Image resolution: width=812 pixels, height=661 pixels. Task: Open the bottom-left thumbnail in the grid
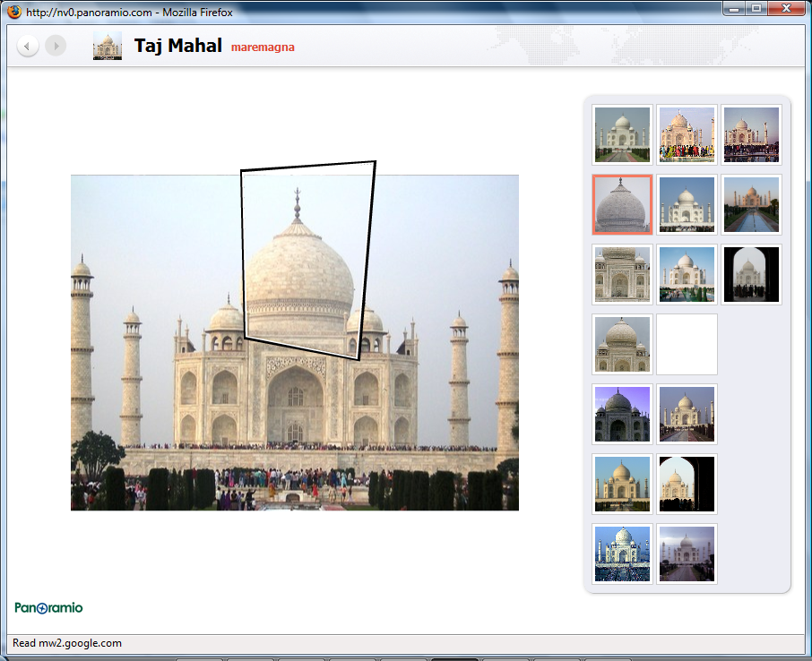coord(622,554)
